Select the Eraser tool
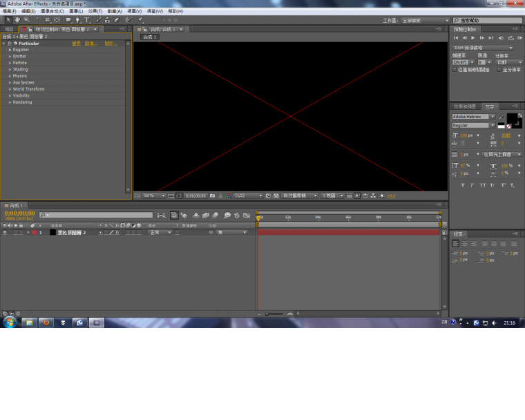 pyautogui.click(x=116, y=20)
